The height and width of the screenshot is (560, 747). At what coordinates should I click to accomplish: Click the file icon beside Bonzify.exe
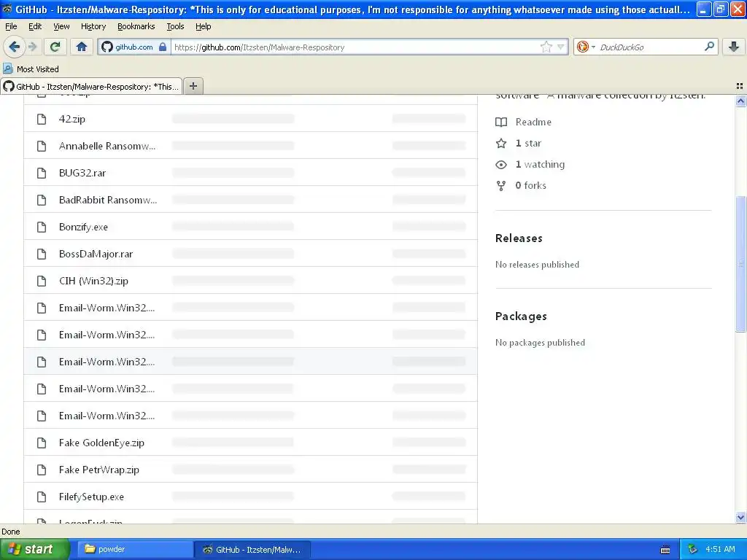pos(42,227)
